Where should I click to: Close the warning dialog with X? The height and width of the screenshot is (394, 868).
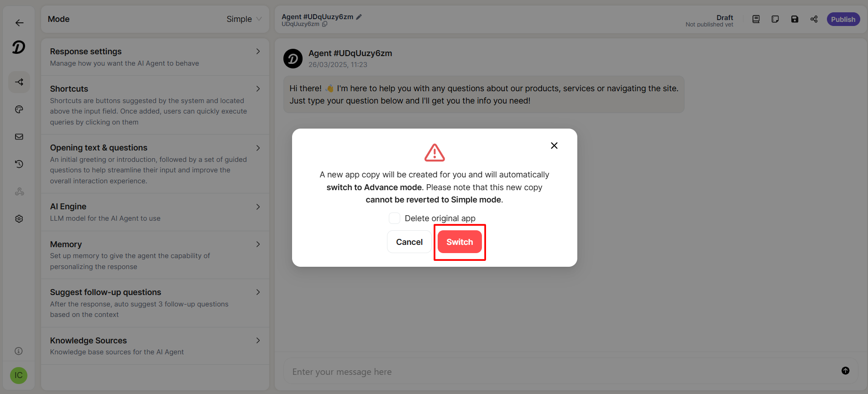(554, 145)
